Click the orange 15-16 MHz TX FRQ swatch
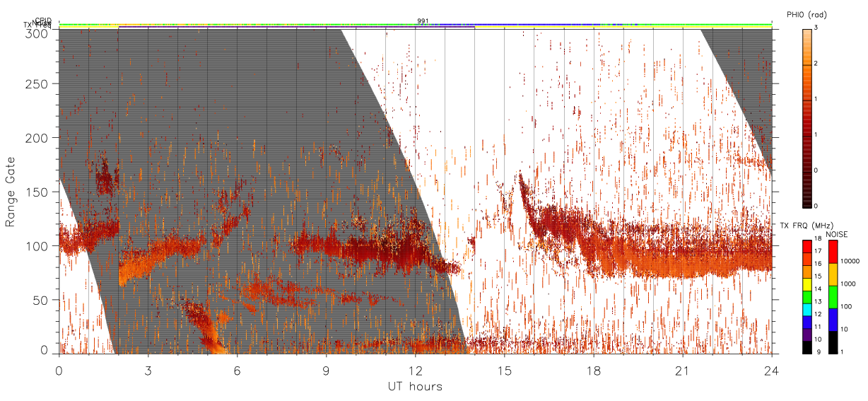This screenshot has height=401, width=868. [807, 271]
